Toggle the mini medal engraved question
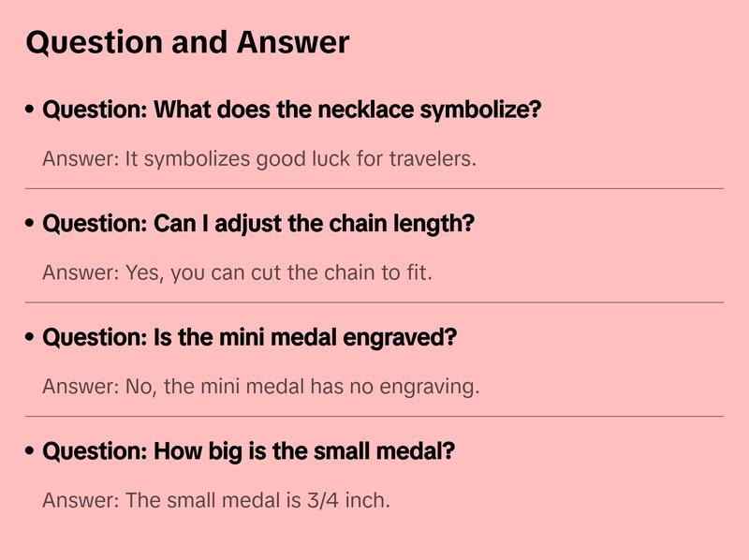Viewport: 749px width, 560px height. [x=249, y=338]
